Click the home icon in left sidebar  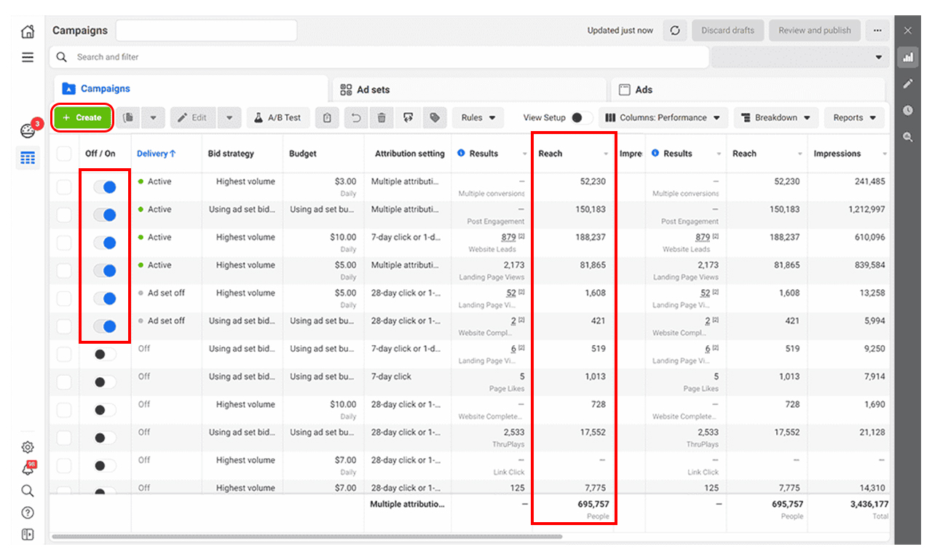pyautogui.click(x=28, y=31)
